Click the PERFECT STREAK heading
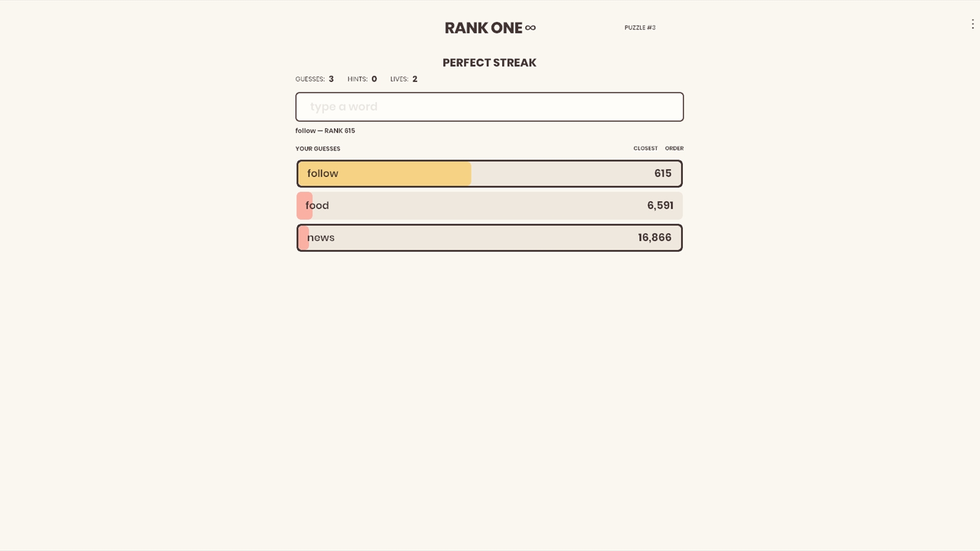The height and width of the screenshot is (551, 980). point(489,62)
